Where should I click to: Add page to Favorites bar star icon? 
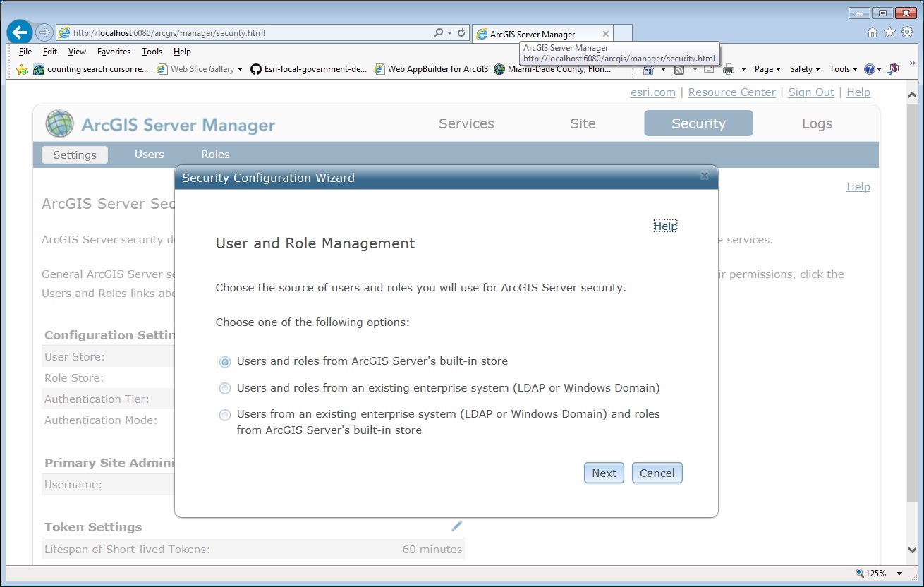pos(22,69)
